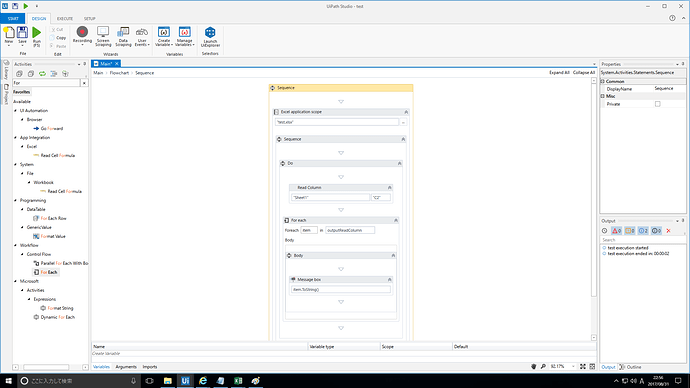Viewport: 690px width, 388px height.
Task: Collapse the Workflow node in the activities tree
Action: coord(16,245)
